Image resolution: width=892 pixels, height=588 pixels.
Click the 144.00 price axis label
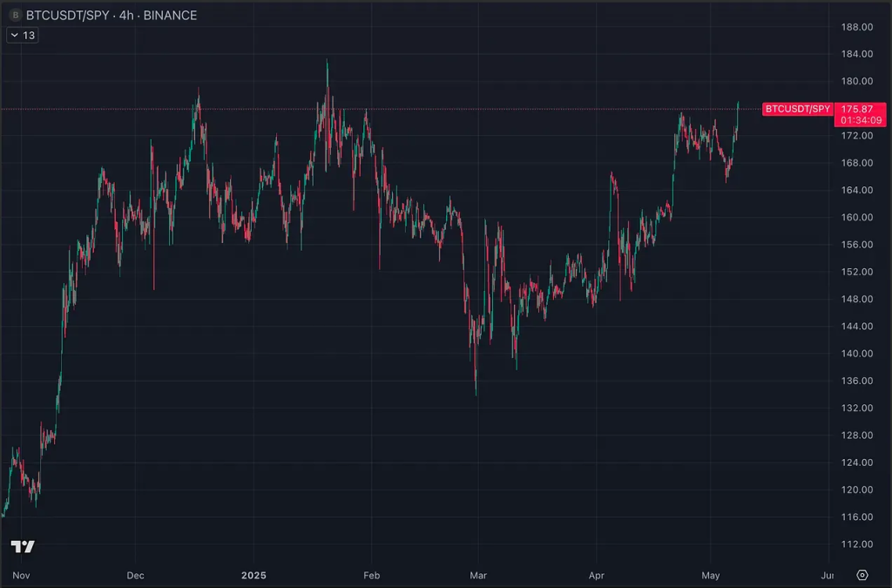(x=857, y=327)
